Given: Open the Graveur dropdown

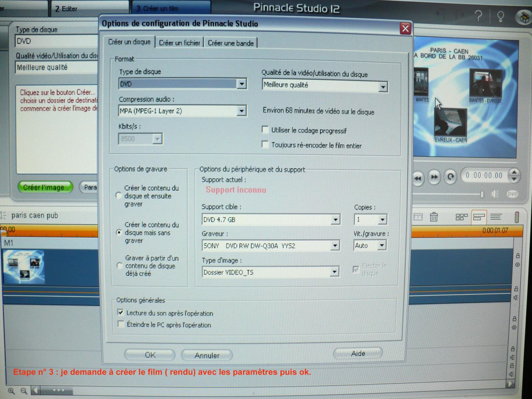Looking at the screenshot, I should coord(335,246).
